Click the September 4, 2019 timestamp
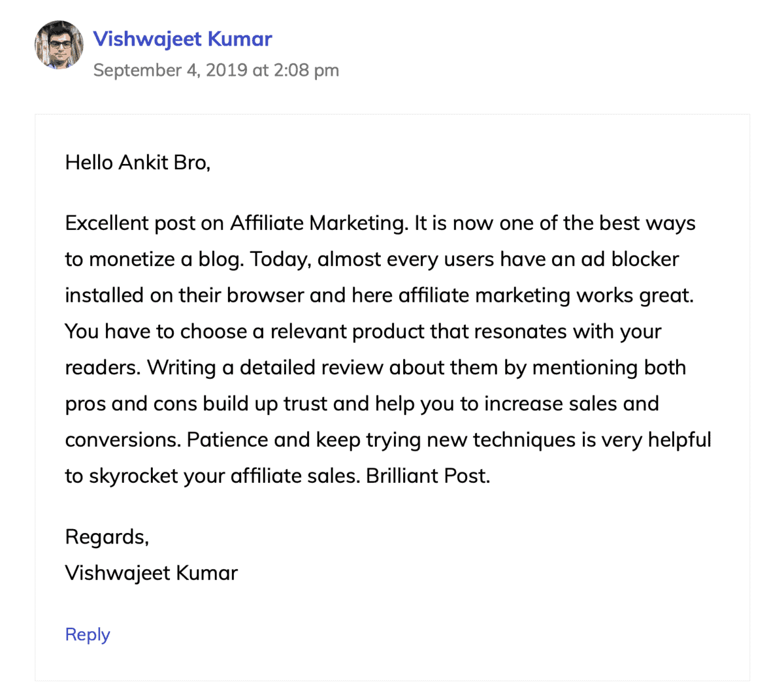Image resolution: width=784 pixels, height=699 pixels. click(x=216, y=70)
